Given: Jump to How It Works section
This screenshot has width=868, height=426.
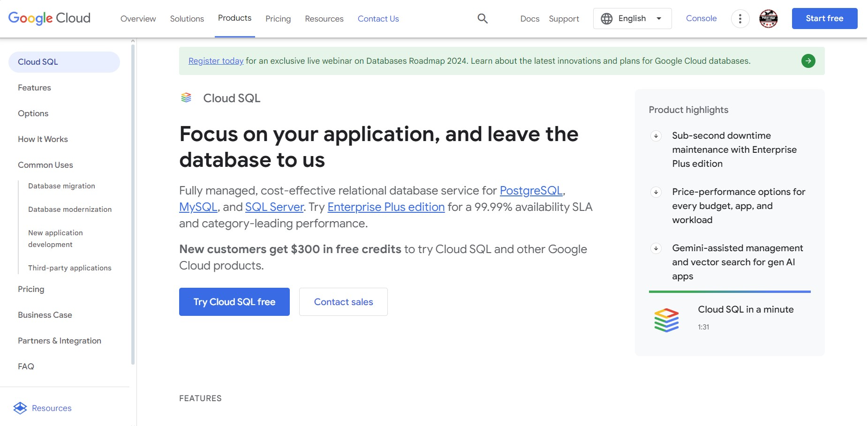Looking at the screenshot, I should [x=43, y=139].
